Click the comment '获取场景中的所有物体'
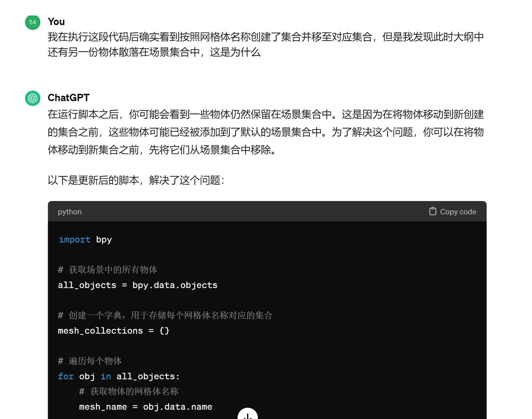Viewport: 532px width, 419px height. (x=108, y=270)
